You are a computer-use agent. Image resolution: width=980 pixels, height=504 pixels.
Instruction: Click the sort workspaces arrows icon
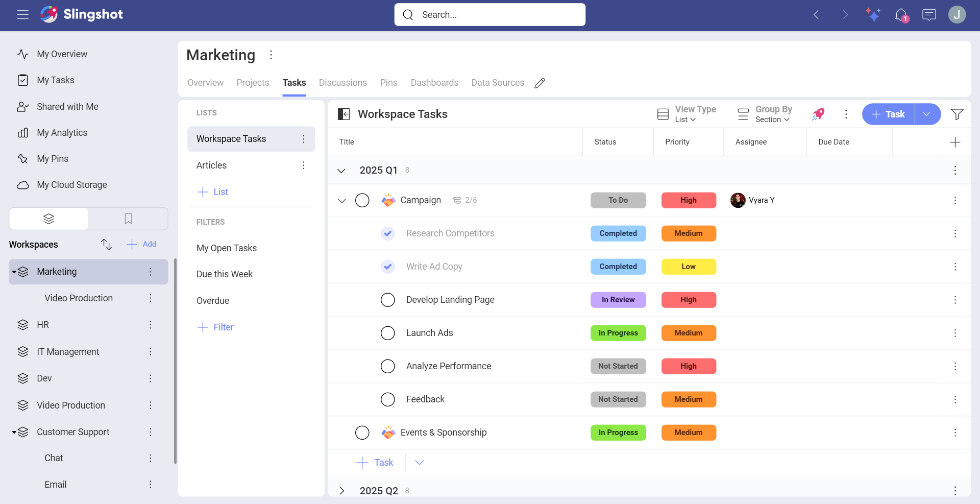tap(106, 244)
